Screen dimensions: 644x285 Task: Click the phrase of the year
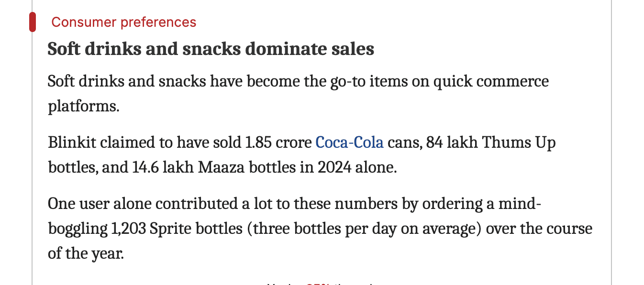pyautogui.click(x=85, y=253)
